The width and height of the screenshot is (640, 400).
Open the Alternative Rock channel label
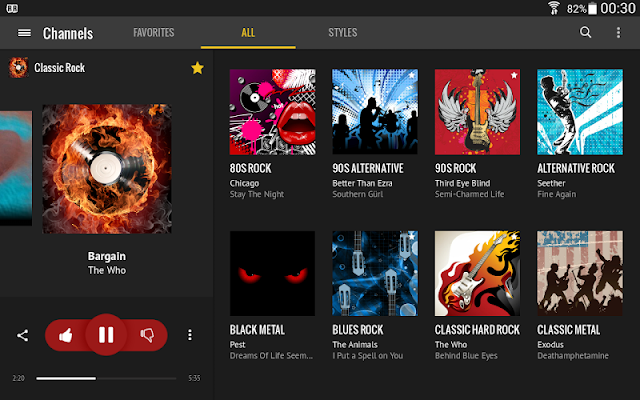(576, 168)
